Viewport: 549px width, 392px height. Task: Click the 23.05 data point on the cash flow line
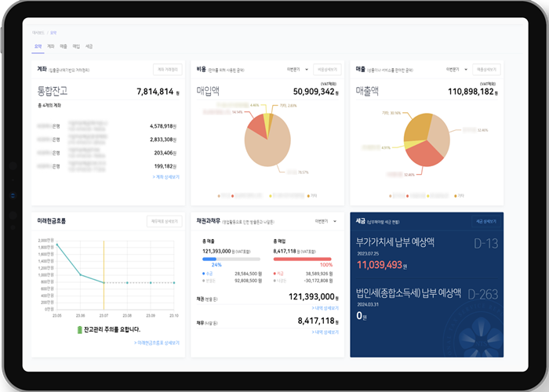pyautogui.click(x=57, y=245)
